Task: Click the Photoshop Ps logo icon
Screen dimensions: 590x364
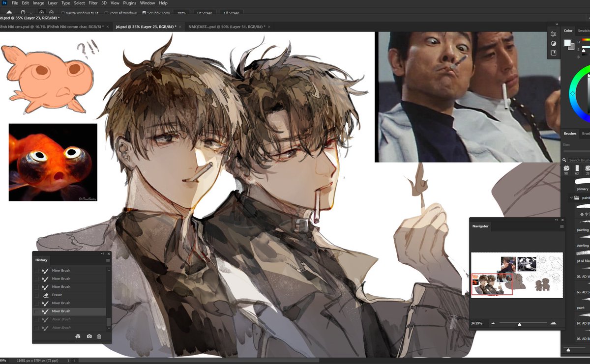Action: coord(3,3)
